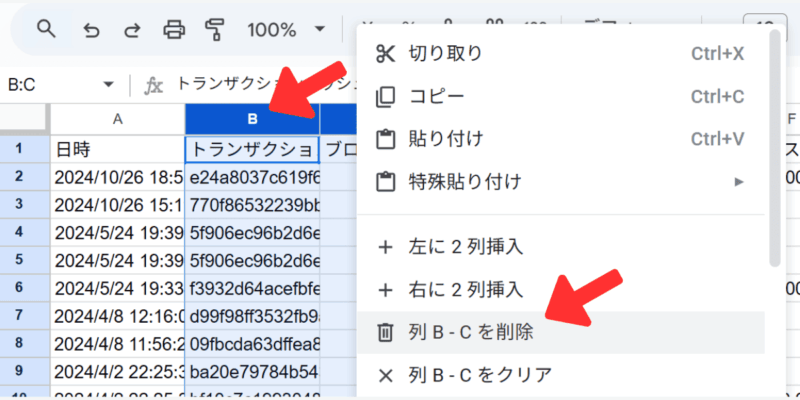The height and width of the screenshot is (400, 800).
Task: Click cell B1 トランザクショ
Action: (x=253, y=149)
